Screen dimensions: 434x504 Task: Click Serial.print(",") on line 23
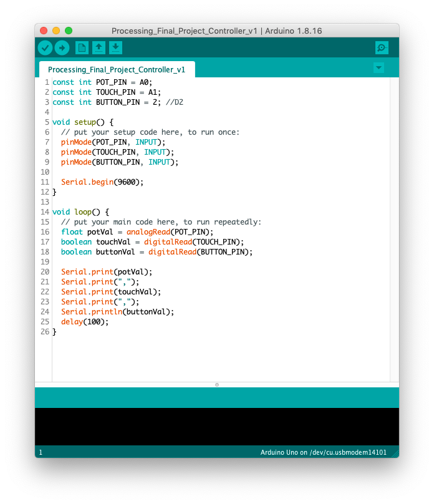coord(100,301)
